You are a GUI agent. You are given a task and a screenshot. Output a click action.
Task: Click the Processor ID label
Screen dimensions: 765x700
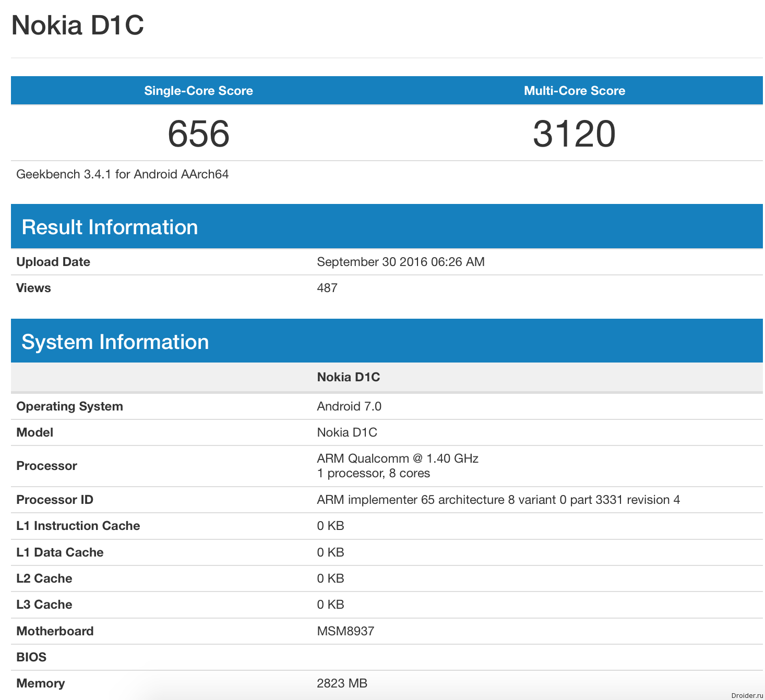coord(55,500)
